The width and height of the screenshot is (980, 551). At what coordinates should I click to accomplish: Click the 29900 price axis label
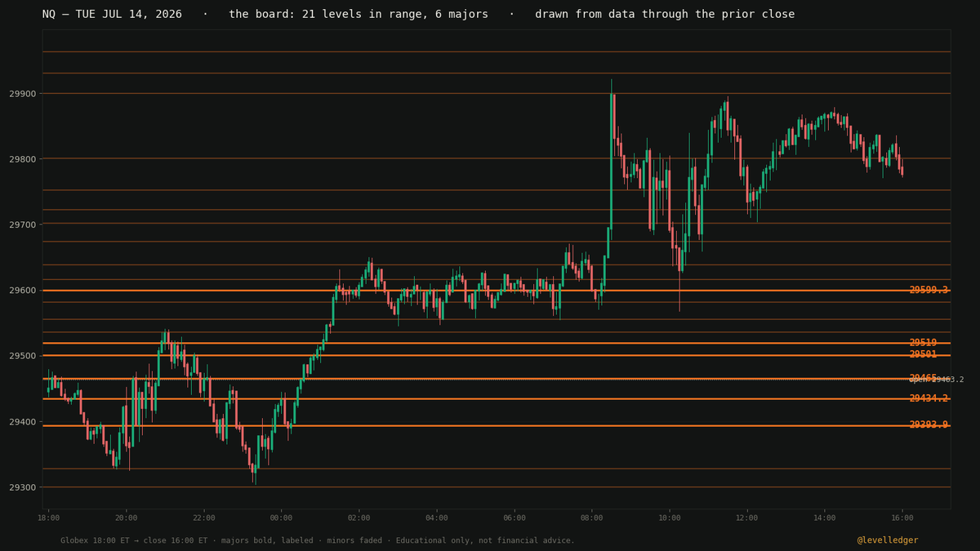pyautogui.click(x=21, y=94)
